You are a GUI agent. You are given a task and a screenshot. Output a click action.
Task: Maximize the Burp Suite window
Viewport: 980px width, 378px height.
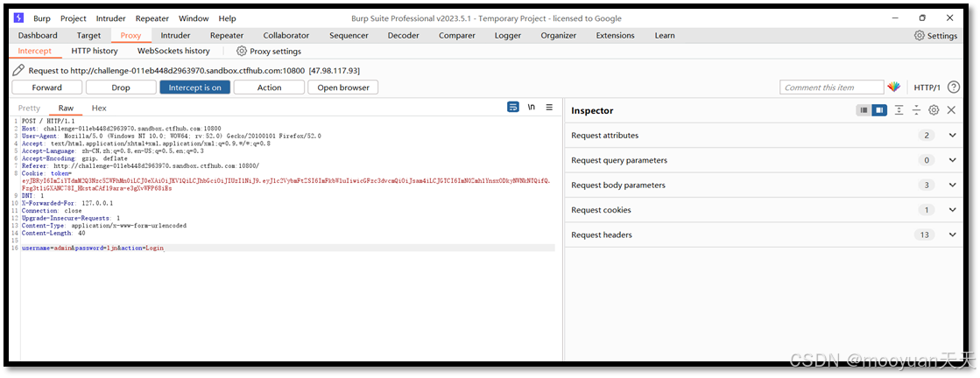coord(922,18)
